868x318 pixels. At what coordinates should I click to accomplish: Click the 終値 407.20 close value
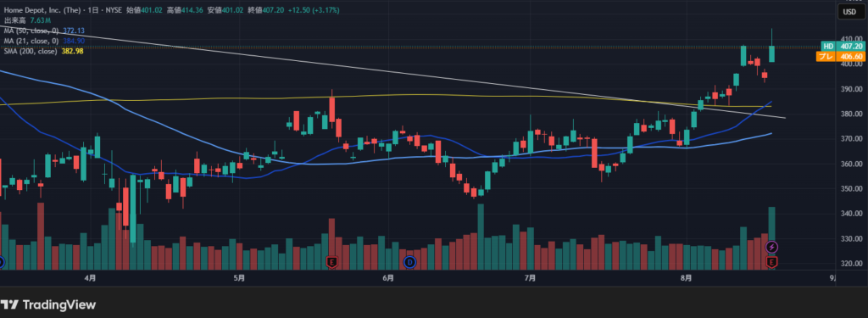(x=266, y=10)
